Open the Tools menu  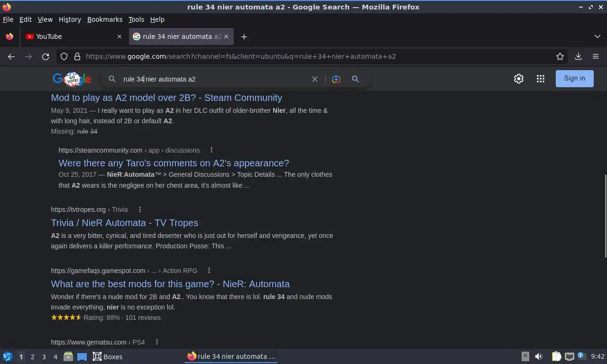pyautogui.click(x=136, y=19)
